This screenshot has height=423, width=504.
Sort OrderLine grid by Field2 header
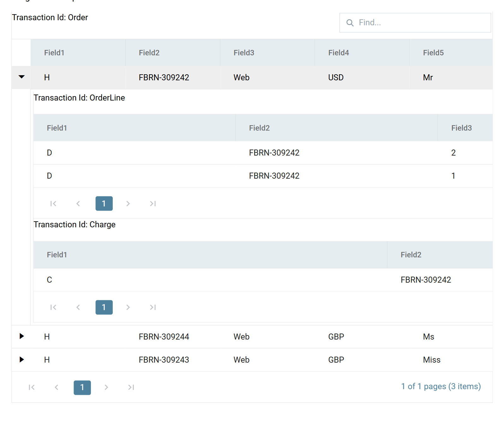point(337,128)
